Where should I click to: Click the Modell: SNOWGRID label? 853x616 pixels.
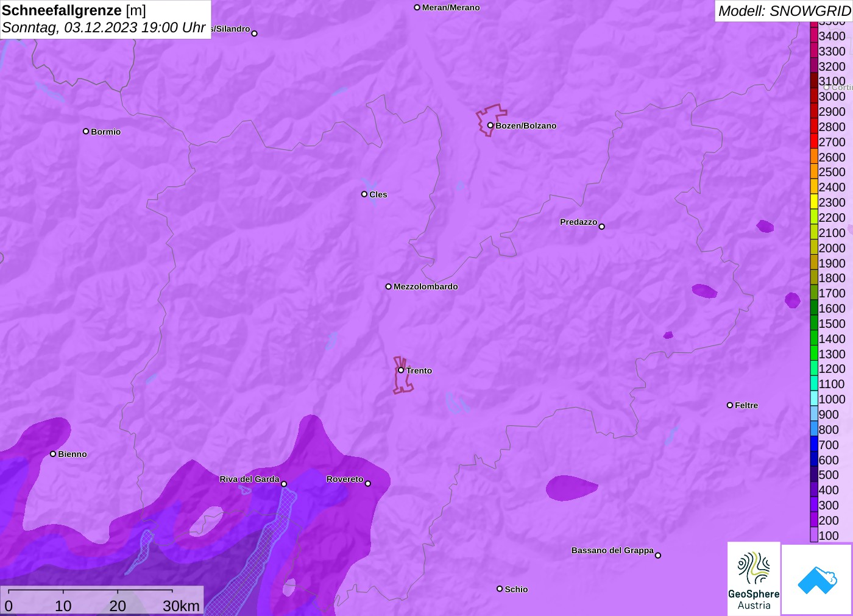(x=784, y=11)
